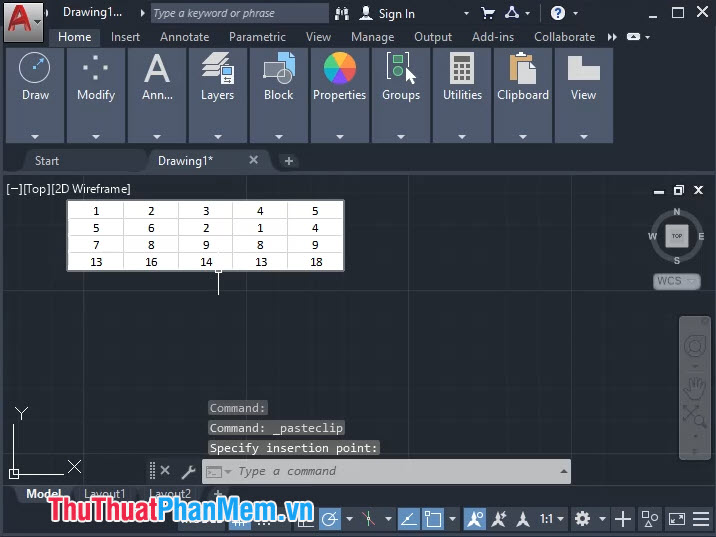Open the WCS coordinate system dropdown
This screenshot has width=716, height=537.
(x=676, y=281)
